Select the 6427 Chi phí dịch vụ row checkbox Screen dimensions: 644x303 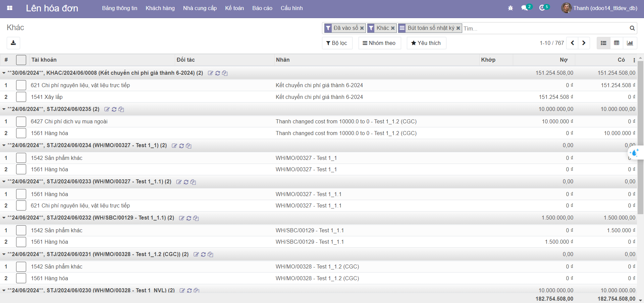tap(21, 121)
